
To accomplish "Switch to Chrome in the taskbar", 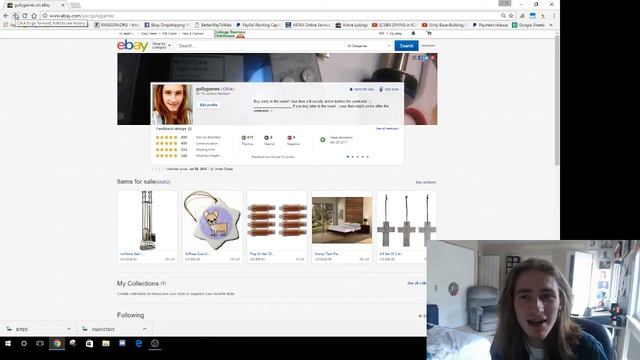I will [57, 344].
